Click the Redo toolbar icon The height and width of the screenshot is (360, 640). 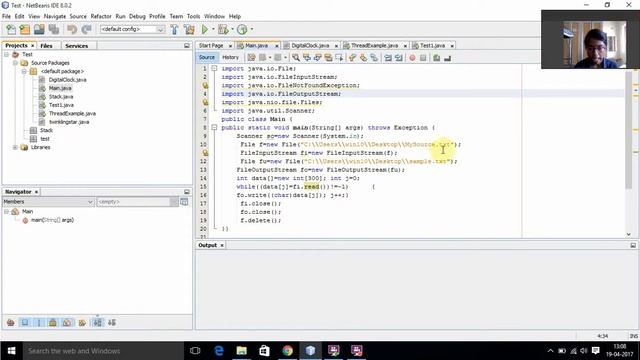[86, 29]
